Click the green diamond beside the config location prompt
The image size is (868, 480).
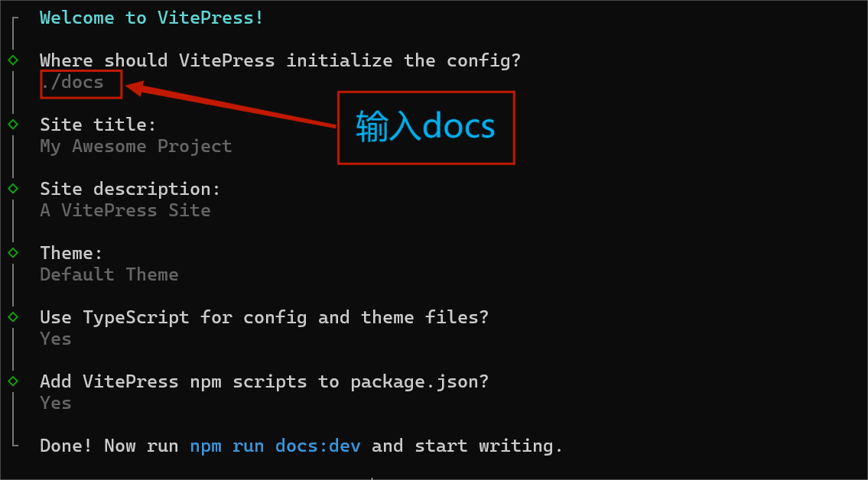13,60
